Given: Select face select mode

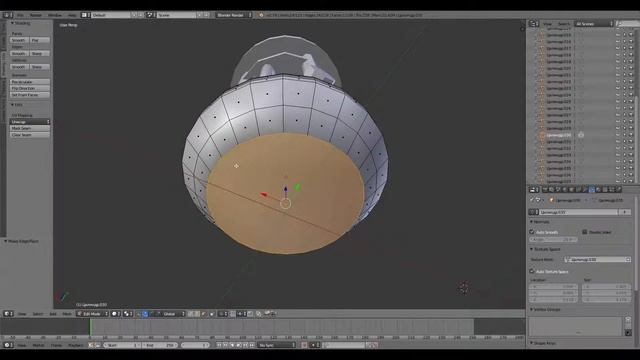Looking at the screenshot, I should [204, 314].
